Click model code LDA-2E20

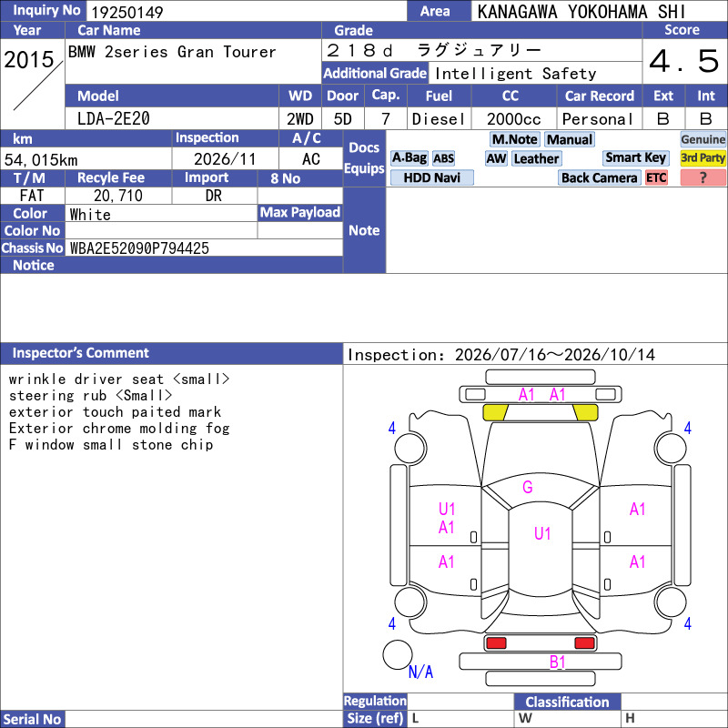113,119
